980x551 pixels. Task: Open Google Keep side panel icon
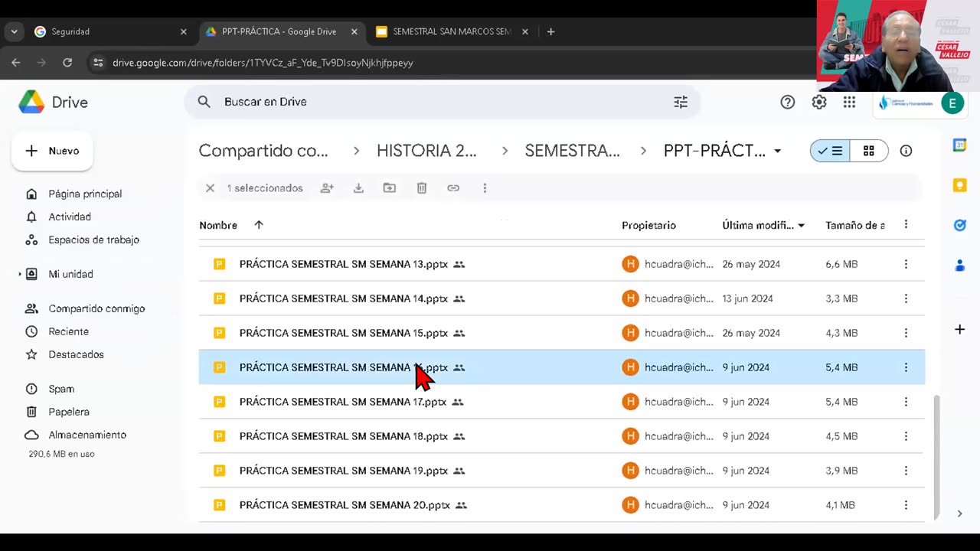tap(959, 185)
